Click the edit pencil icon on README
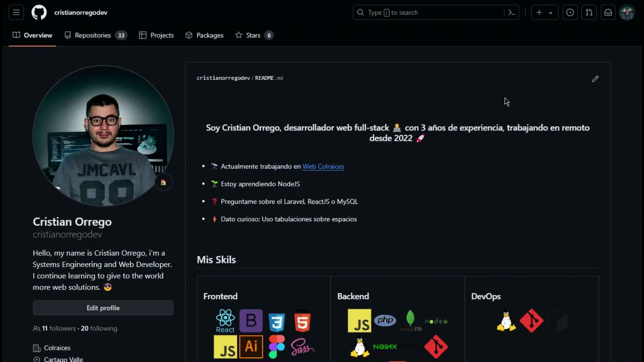The image size is (644, 362). tap(595, 79)
